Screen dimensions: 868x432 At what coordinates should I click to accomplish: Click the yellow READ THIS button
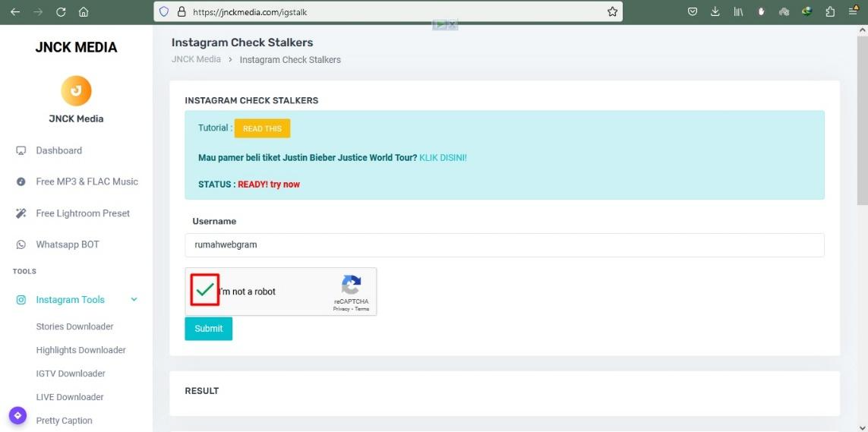coord(263,128)
